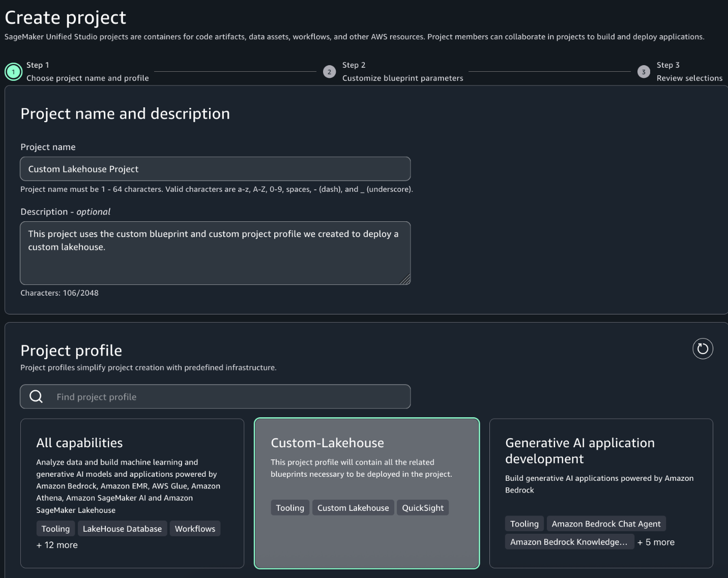
Task: Click the Amazon Bedrock Knowledge tag
Action: click(x=569, y=542)
